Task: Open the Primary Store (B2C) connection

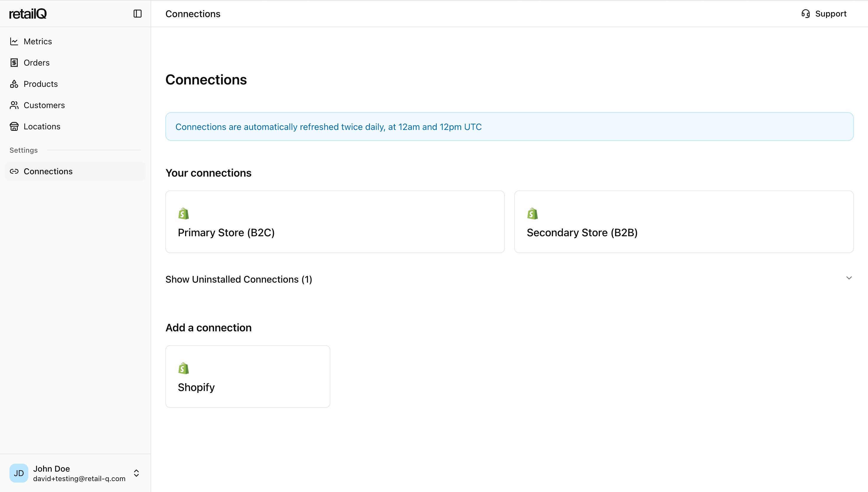Action: click(335, 222)
